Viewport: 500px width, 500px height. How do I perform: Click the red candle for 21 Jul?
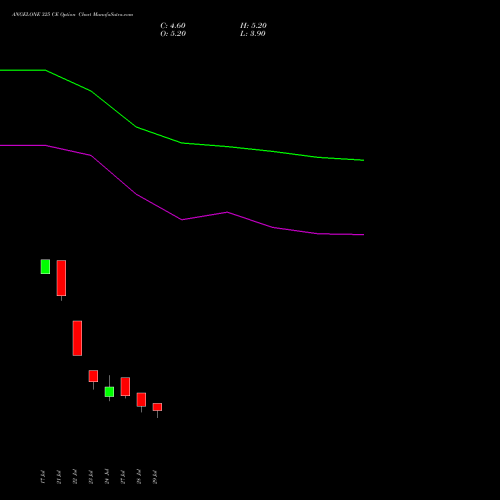[61, 278]
